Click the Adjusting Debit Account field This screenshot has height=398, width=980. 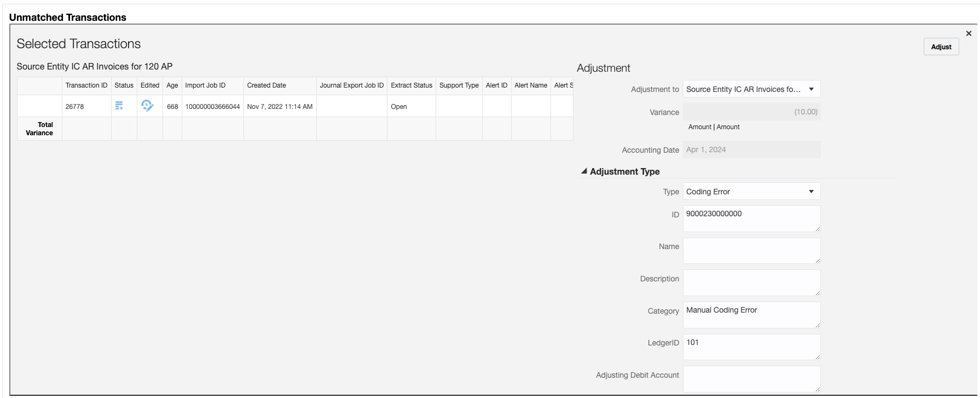point(751,379)
